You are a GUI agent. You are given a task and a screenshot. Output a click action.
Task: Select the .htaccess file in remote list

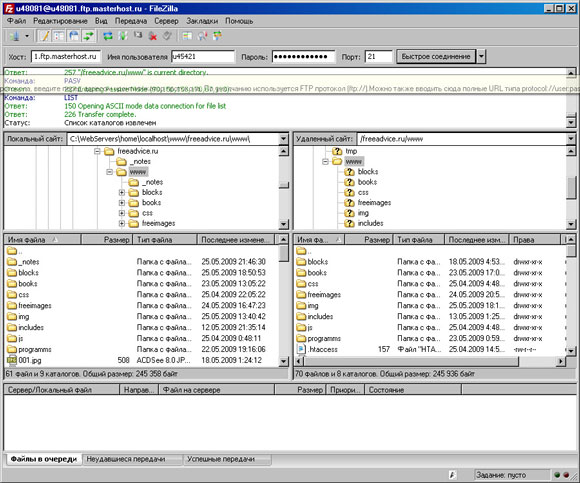pyautogui.click(x=323, y=349)
